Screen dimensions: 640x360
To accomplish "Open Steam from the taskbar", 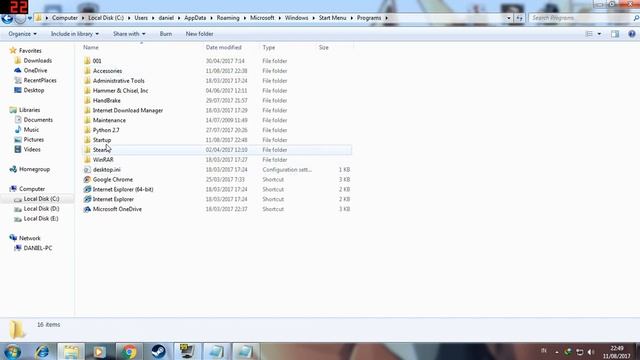I will (158, 351).
